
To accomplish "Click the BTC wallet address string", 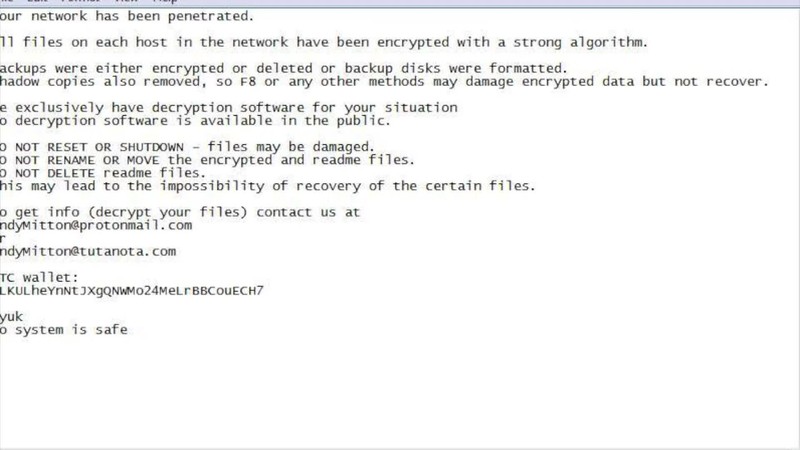I will [132, 291].
